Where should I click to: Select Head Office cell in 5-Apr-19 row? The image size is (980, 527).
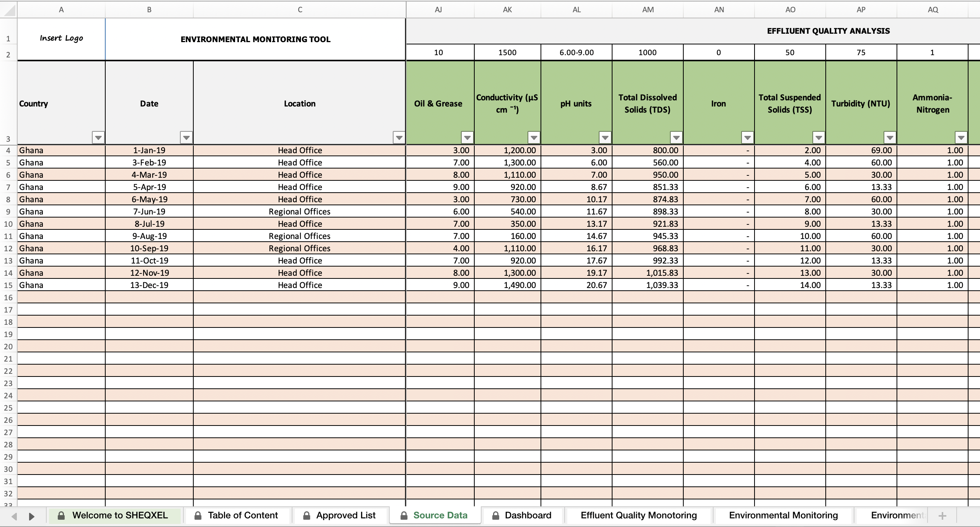[299, 187]
